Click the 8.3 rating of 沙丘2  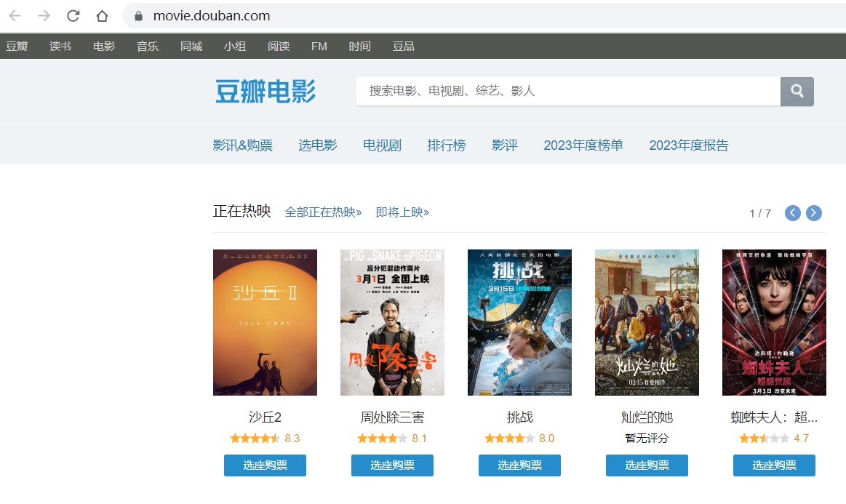click(x=292, y=438)
